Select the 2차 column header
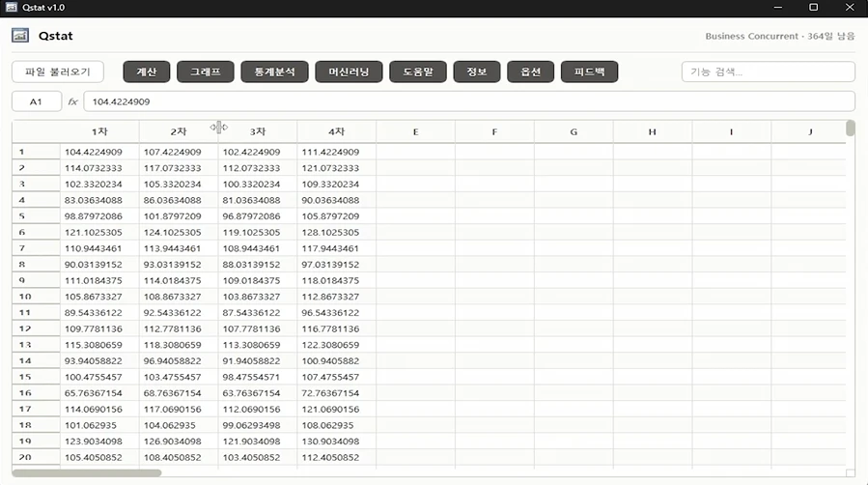The image size is (868, 485). pos(179,131)
